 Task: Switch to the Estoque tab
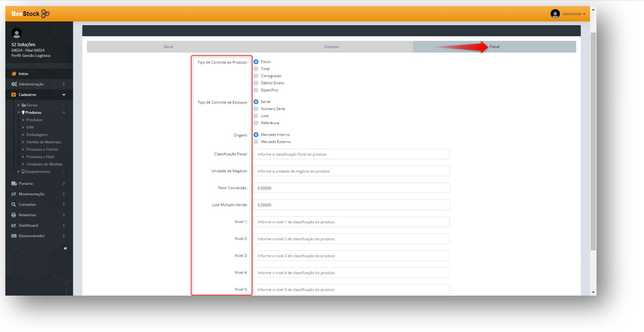pos(331,47)
